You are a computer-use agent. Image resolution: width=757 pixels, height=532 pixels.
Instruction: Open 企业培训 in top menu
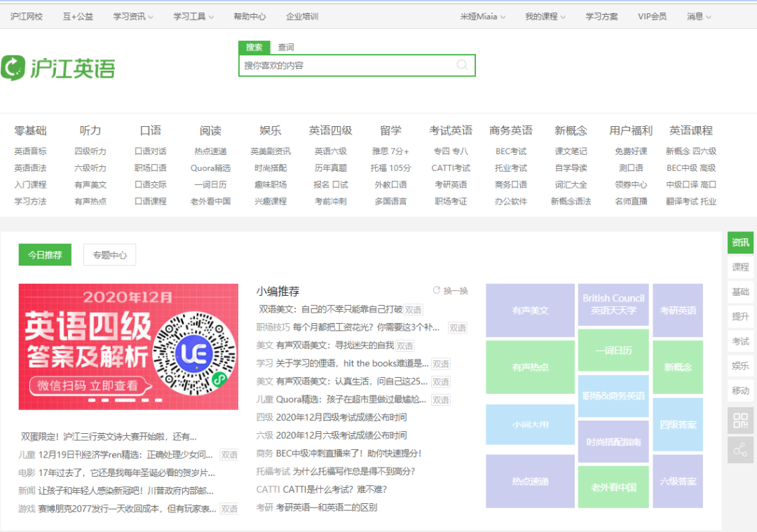pos(302,16)
